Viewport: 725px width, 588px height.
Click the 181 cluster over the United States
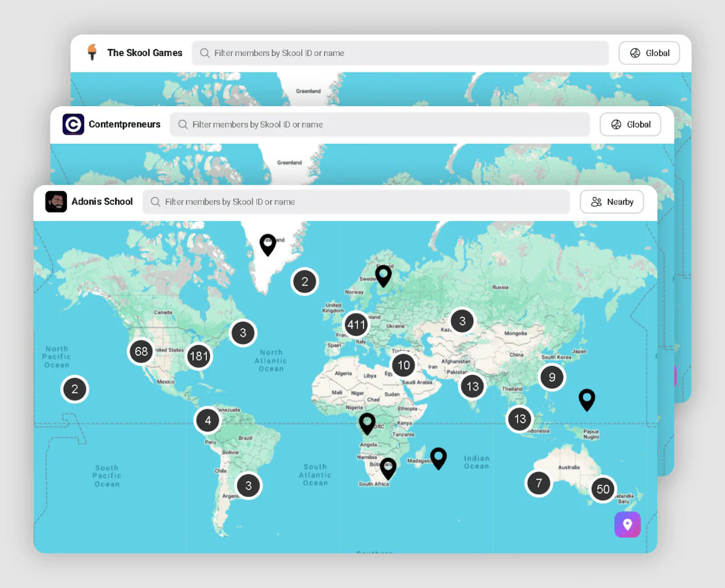click(x=199, y=356)
